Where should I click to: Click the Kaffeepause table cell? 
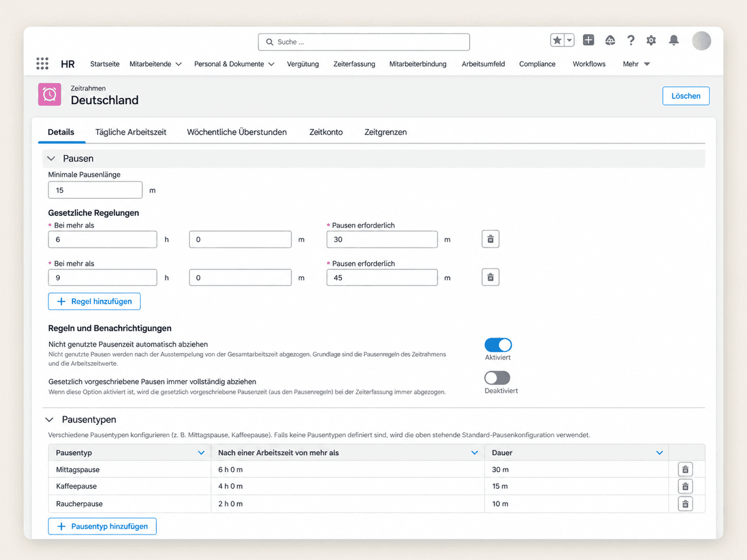coord(130,486)
